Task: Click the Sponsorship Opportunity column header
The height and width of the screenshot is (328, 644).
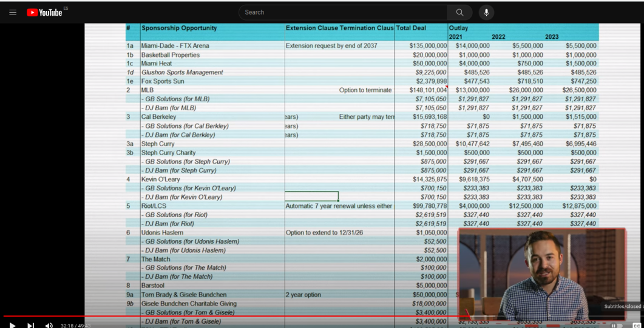Action: [179, 28]
